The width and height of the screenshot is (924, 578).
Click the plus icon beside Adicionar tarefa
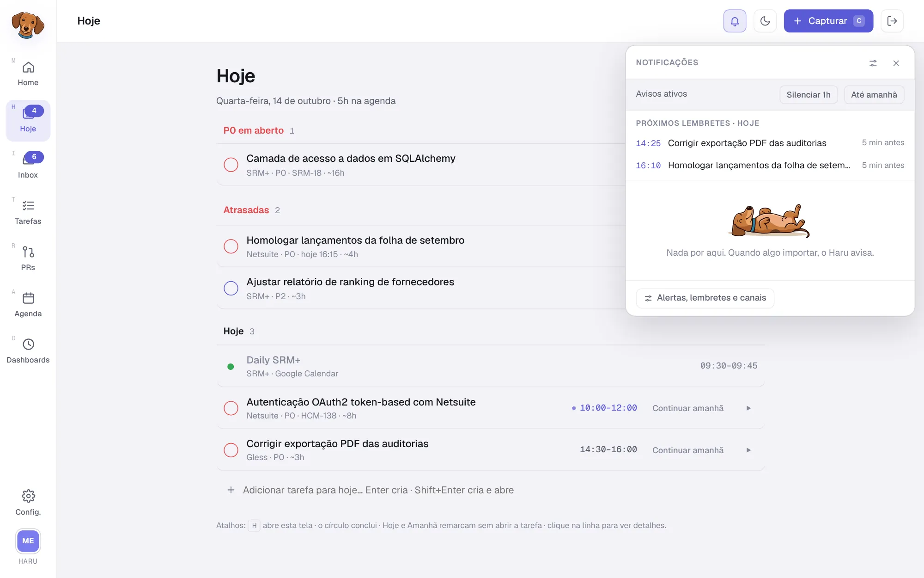click(x=231, y=490)
